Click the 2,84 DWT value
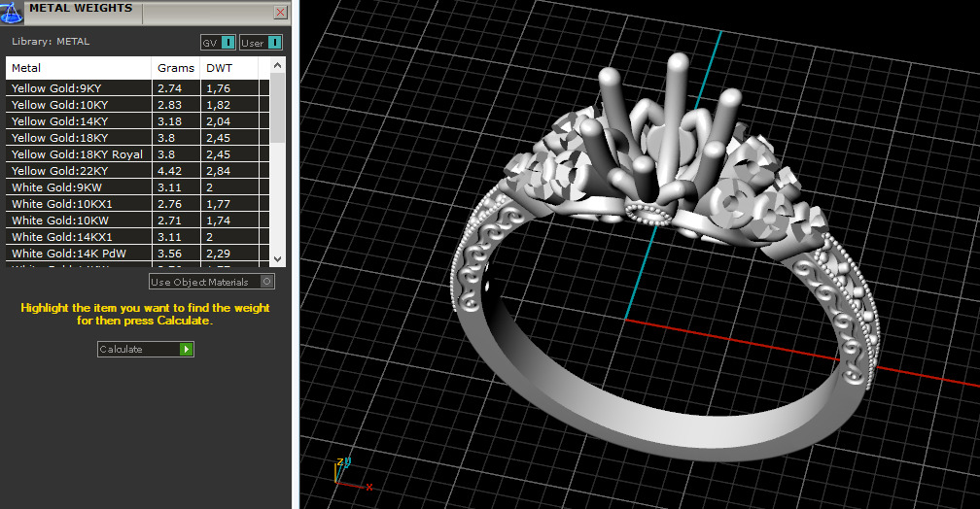Image resolution: width=980 pixels, height=509 pixels. [218, 171]
